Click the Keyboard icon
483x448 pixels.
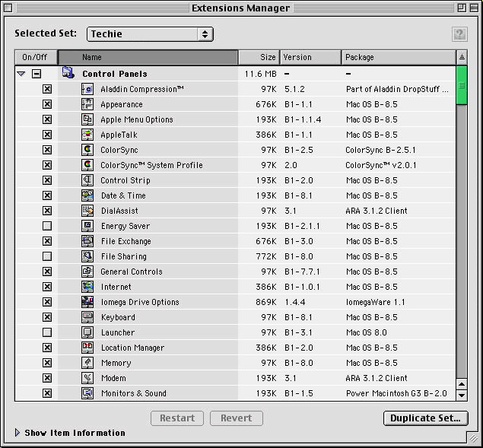click(x=87, y=317)
